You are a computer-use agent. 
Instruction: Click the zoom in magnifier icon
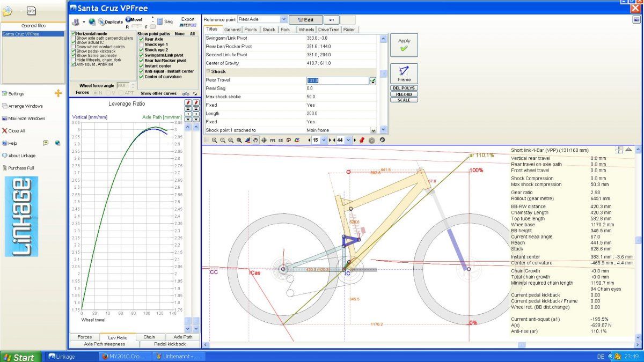pos(215,140)
